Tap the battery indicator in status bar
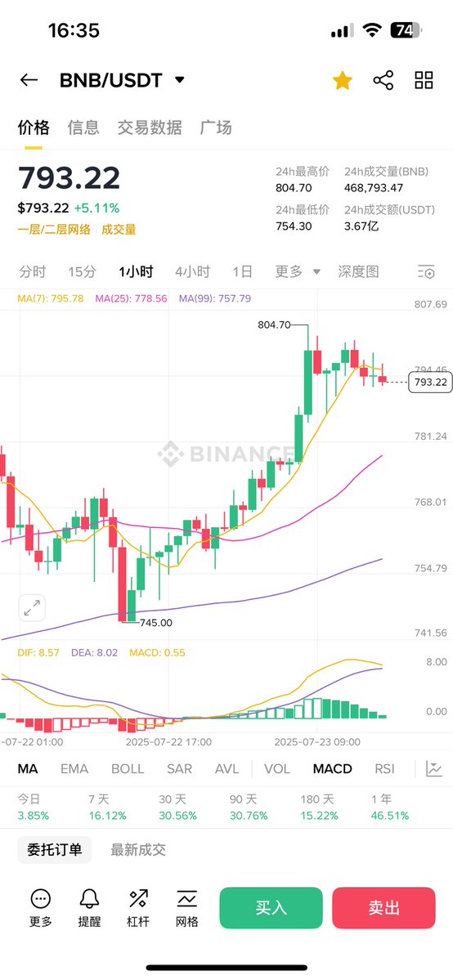 [406, 30]
